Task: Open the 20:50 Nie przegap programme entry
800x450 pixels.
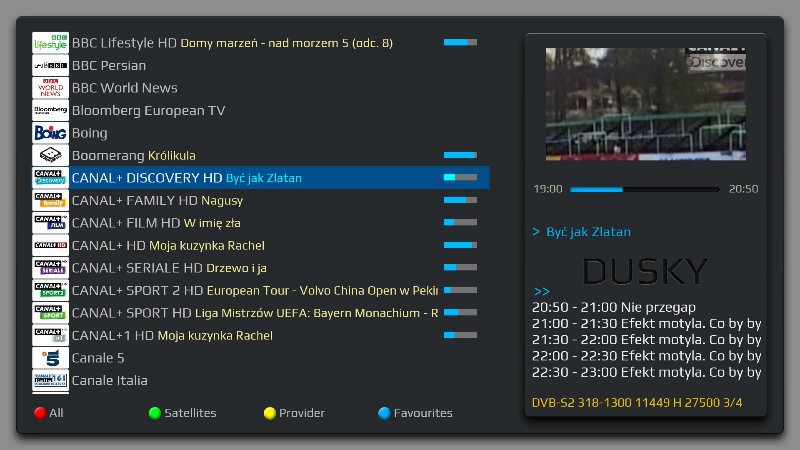Action: (614, 307)
